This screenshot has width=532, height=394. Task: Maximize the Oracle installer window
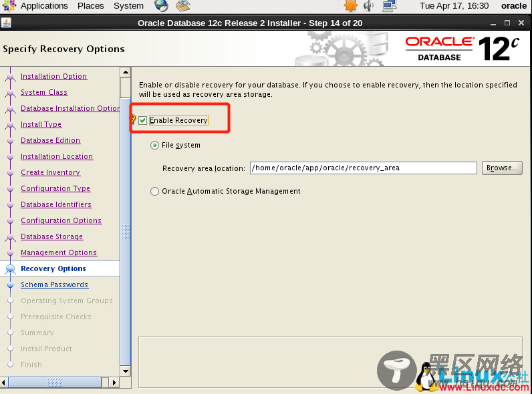(507, 23)
